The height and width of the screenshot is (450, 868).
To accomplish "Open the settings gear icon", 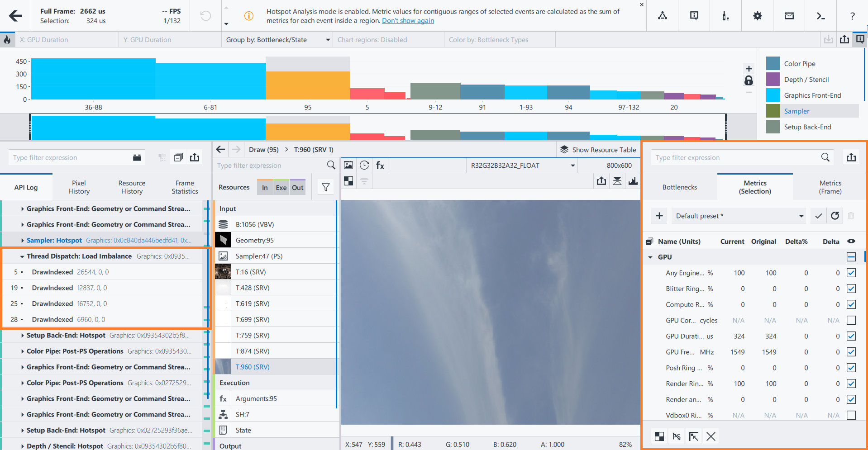I will coord(757,16).
